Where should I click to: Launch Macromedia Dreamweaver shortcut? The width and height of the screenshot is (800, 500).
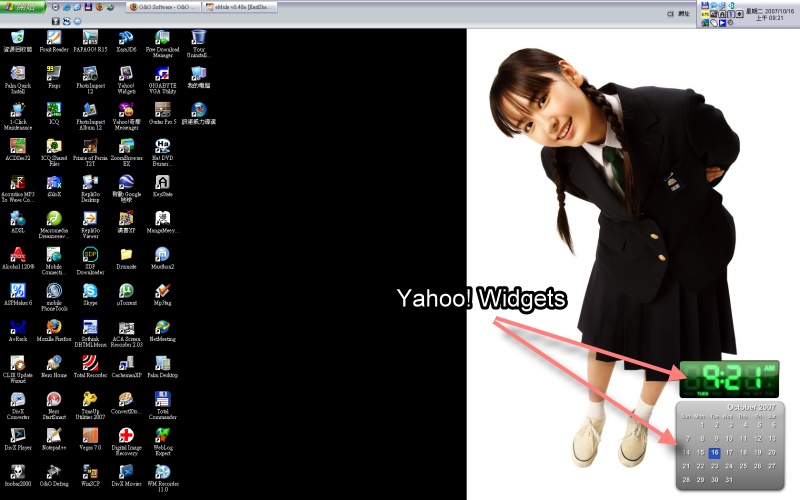coord(54,224)
